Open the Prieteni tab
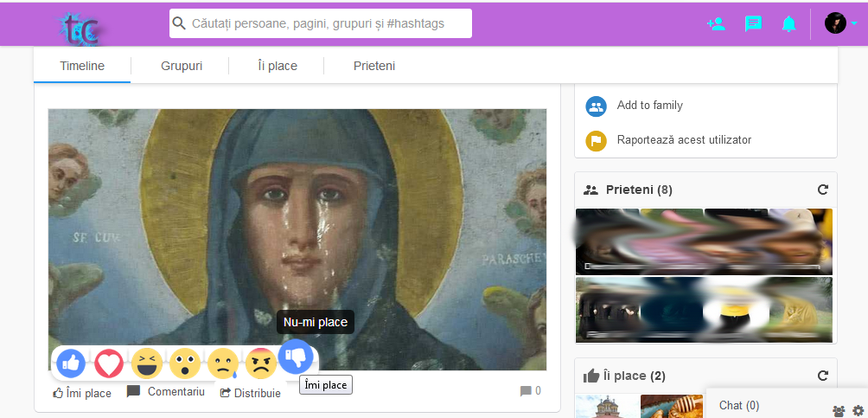Image resolution: width=868 pixels, height=418 pixels. pos(374,66)
